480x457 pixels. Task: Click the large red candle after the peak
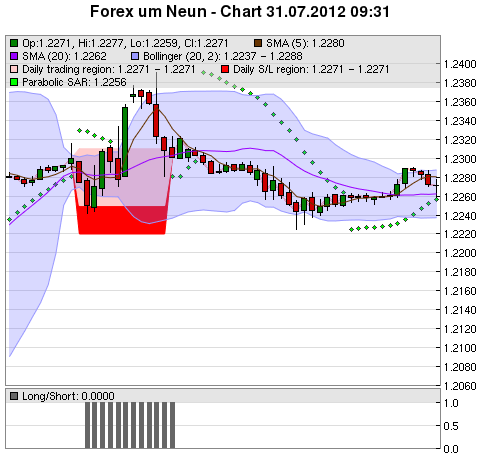156,120
